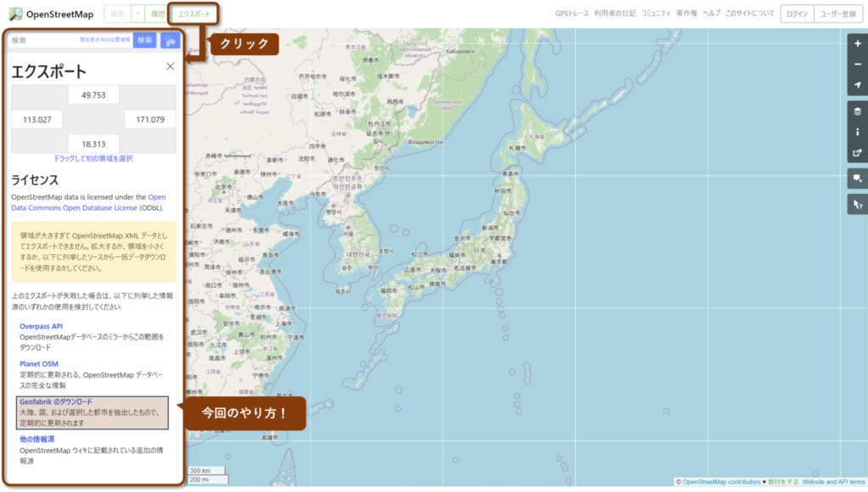The height and width of the screenshot is (492, 868).
Task: Add a note to the map
Action: click(x=857, y=179)
